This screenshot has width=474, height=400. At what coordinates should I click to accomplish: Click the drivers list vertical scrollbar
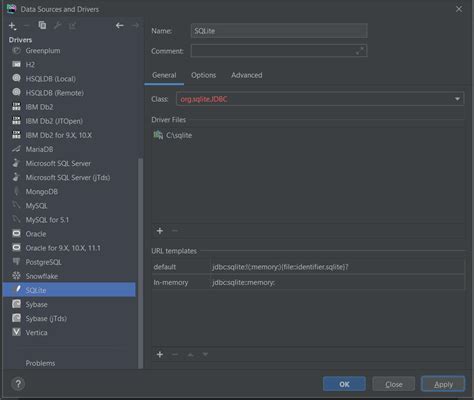(x=140, y=263)
